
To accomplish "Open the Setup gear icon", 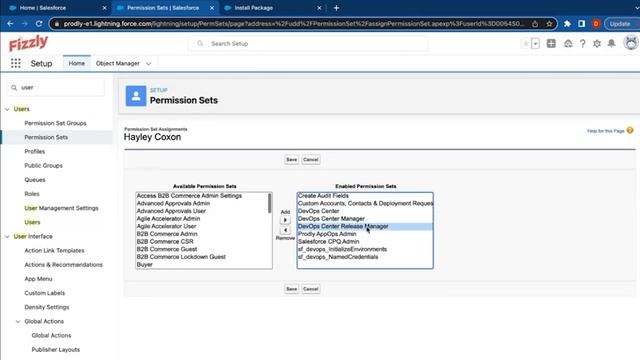I will 597,43.
